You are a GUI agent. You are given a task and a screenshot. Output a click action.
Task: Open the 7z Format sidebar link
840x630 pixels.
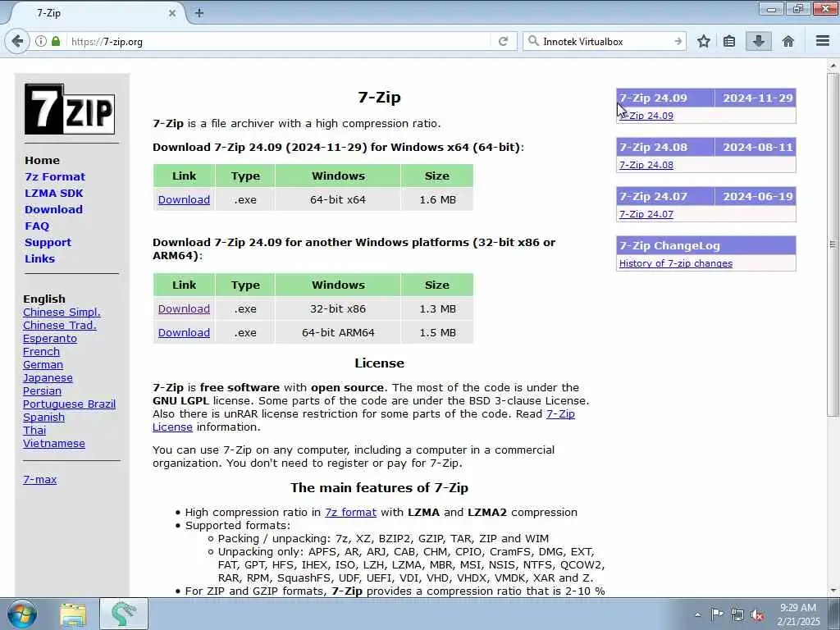pos(55,177)
